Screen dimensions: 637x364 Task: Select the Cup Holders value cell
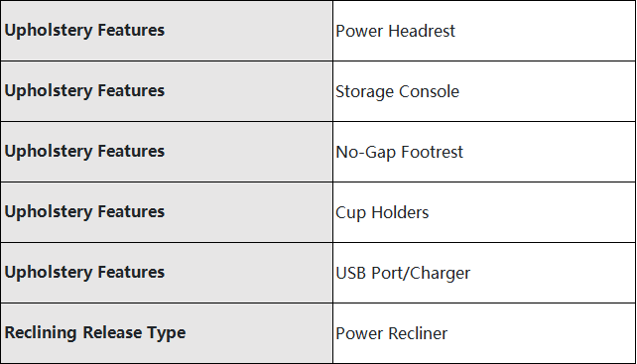(x=484, y=212)
